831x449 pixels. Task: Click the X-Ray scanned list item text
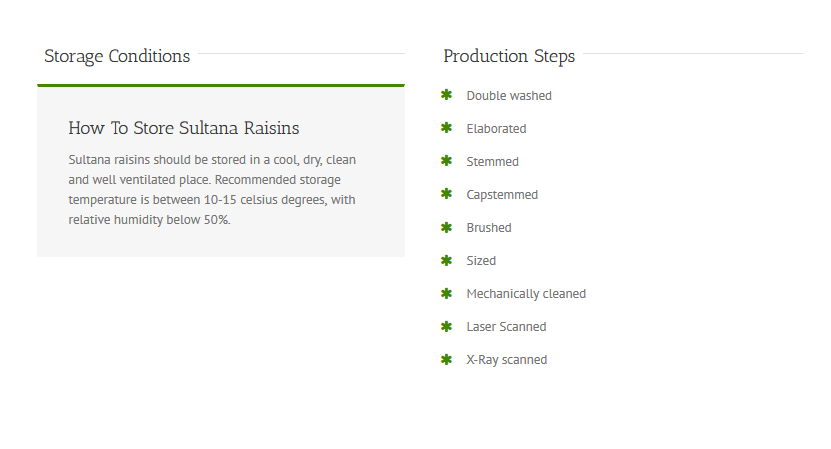507,360
